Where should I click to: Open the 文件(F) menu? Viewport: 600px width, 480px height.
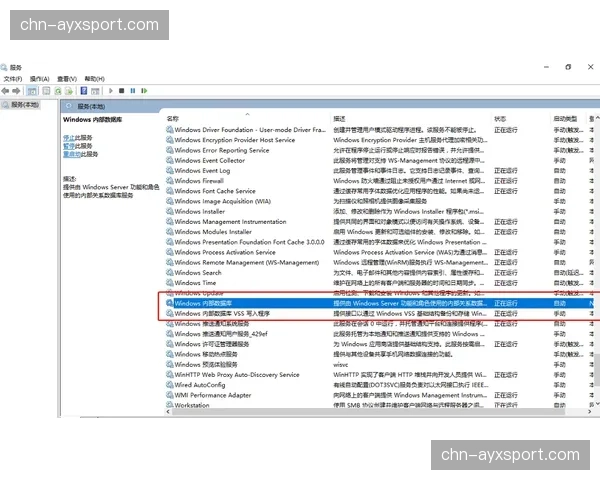pyautogui.click(x=13, y=79)
